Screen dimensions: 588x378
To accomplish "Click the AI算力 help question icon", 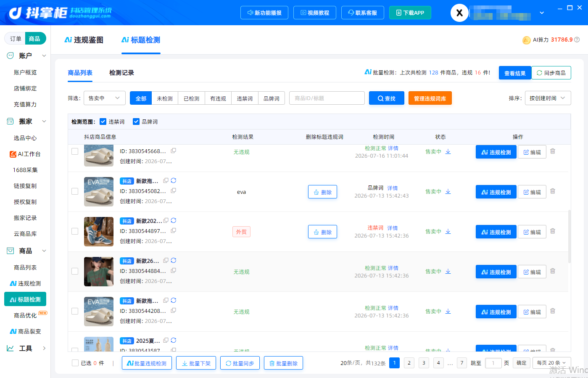I will coord(577,40).
